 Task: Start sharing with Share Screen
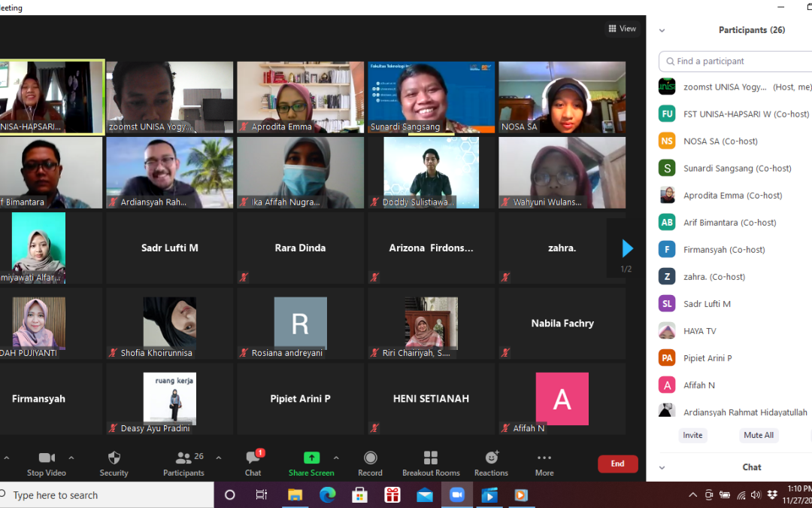click(x=311, y=458)
